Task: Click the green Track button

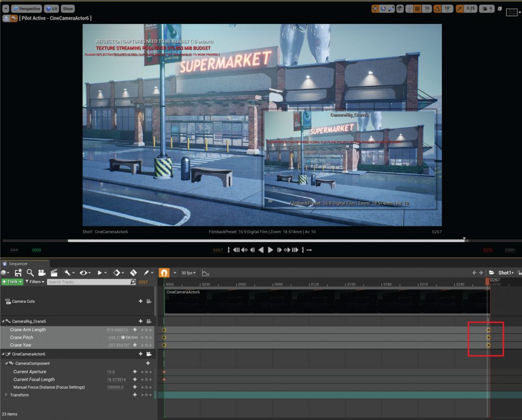Action: (x=12, y=282)
